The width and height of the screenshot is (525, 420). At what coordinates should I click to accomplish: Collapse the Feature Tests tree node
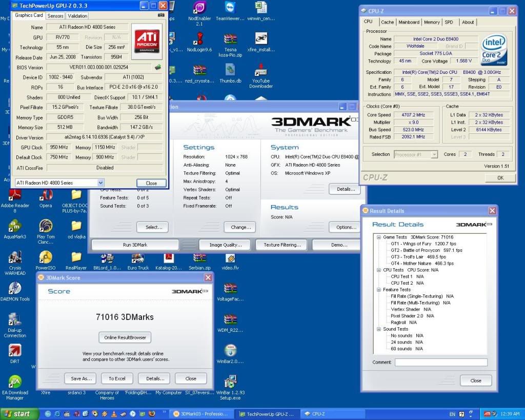point(379,290)
